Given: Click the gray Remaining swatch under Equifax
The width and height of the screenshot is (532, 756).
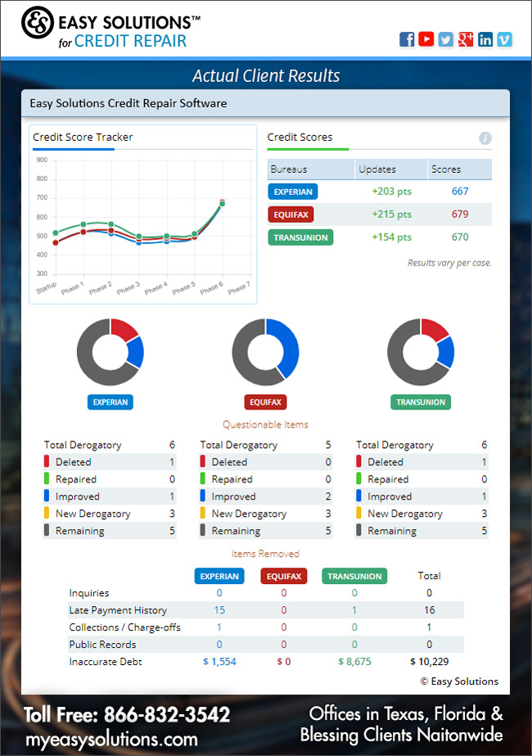Looking at the screenshot, I should 203,531.
